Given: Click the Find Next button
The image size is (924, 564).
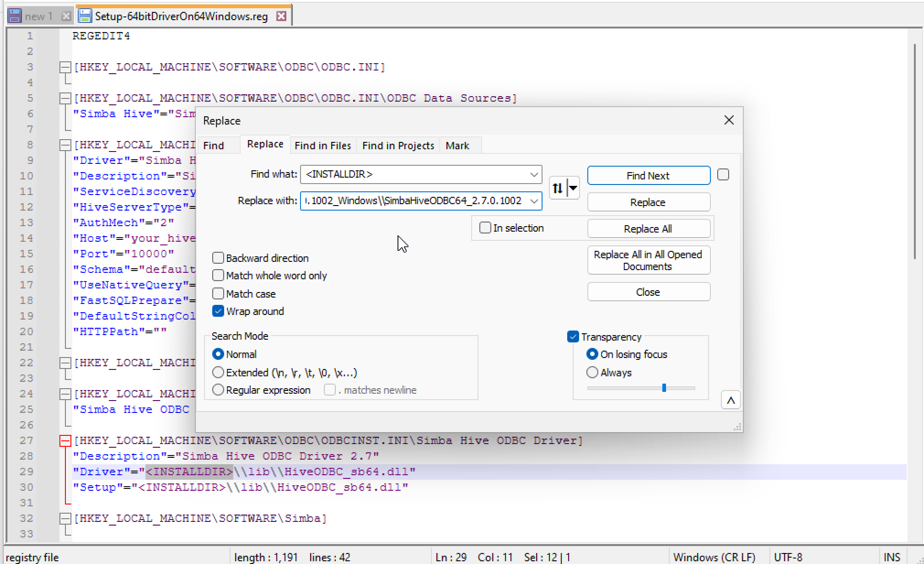Looking at the screenshot, I should click(649, 175).
